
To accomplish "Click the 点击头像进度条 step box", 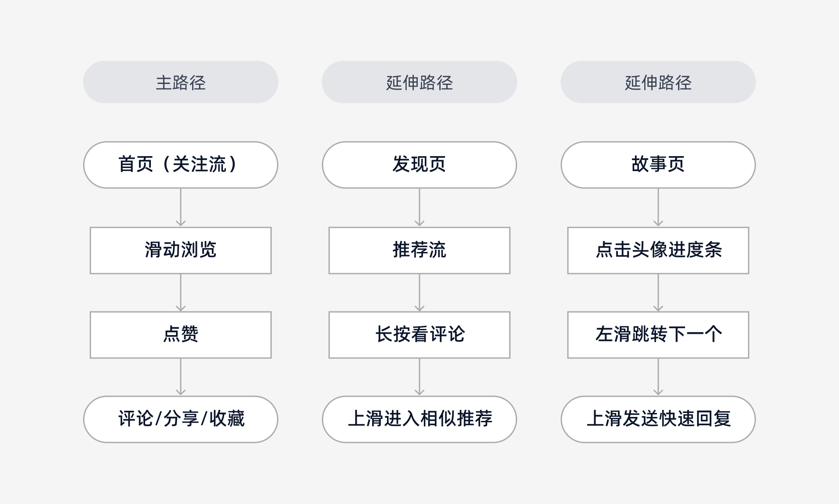I will click(658, 250).
